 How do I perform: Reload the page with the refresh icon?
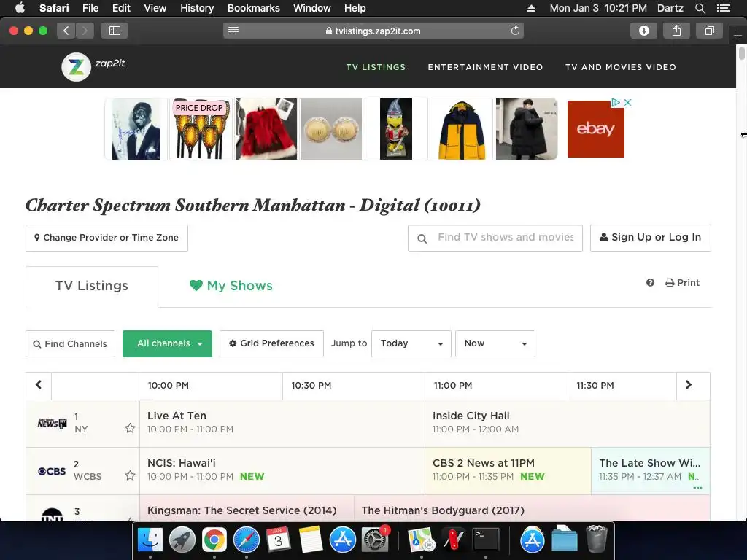click(x=515, y=31)
